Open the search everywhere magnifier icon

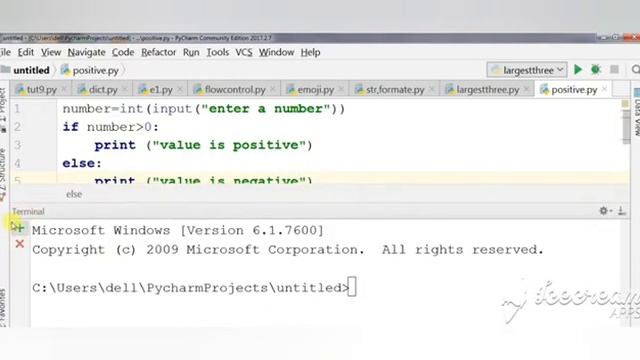click(635, 70)
